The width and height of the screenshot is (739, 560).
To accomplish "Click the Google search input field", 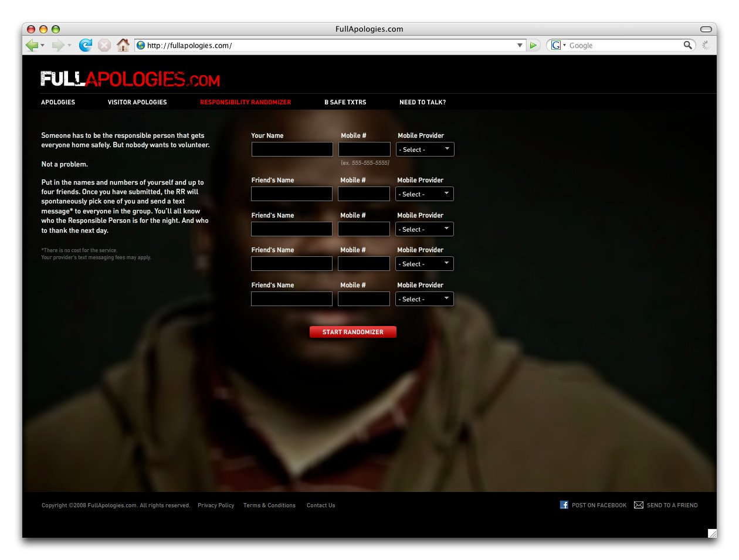I will (x=625, y=45).
